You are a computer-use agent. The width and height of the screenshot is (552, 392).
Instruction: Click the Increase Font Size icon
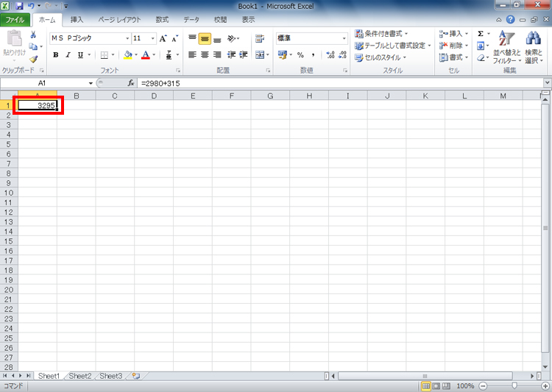coord(163,38)
